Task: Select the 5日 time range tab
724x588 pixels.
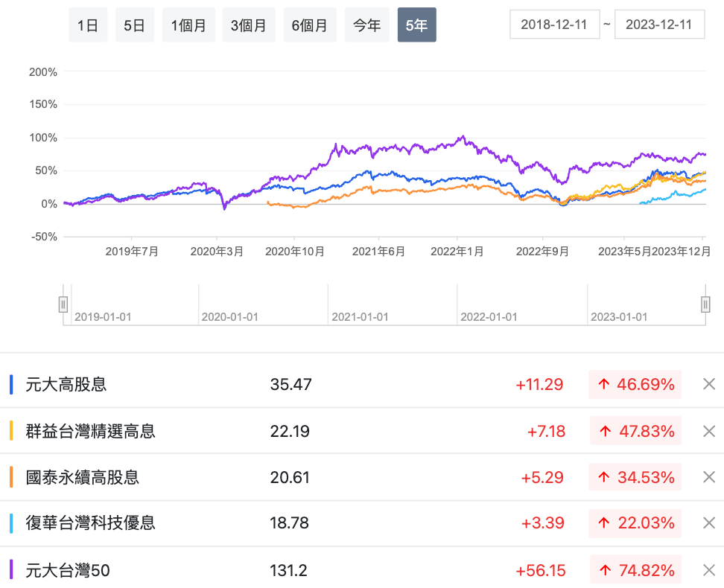Action: (x=134, y=25)
